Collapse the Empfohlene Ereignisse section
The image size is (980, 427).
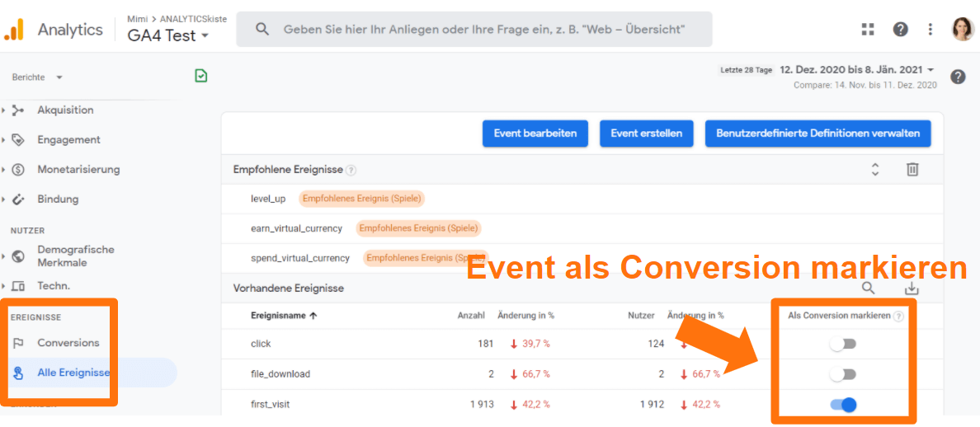click(875, 169)
